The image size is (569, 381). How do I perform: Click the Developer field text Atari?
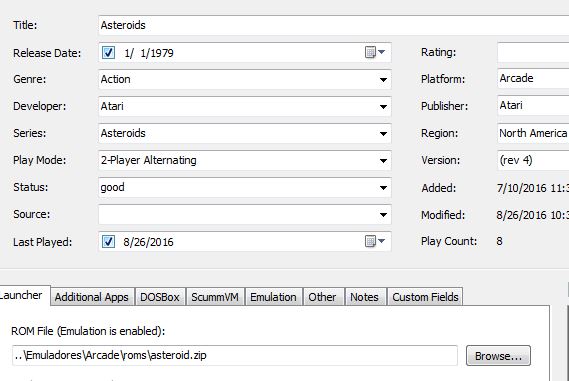pos(112,106)
